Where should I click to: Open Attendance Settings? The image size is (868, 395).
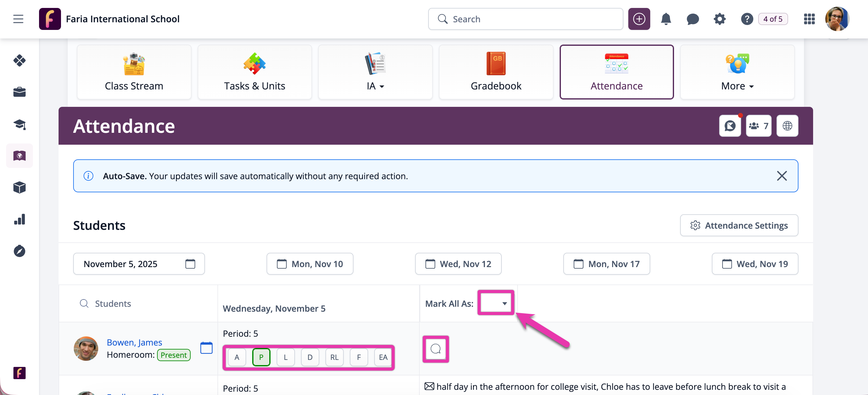(x=739, y=225)
